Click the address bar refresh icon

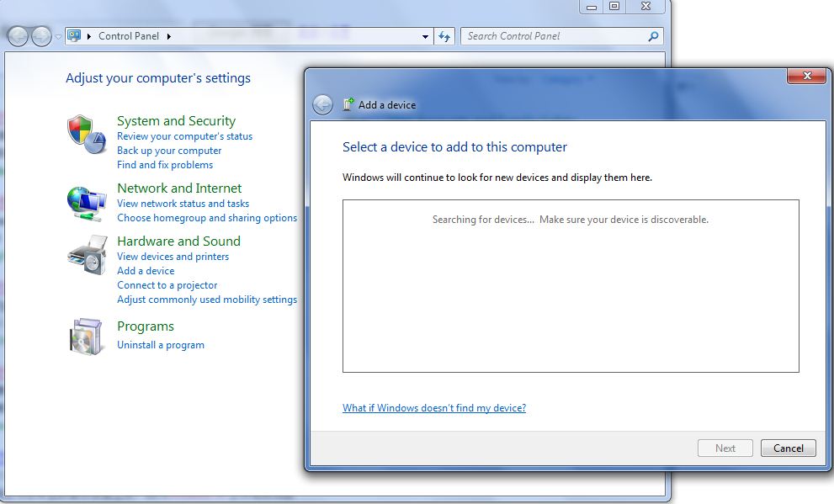[x=444, y=36]
